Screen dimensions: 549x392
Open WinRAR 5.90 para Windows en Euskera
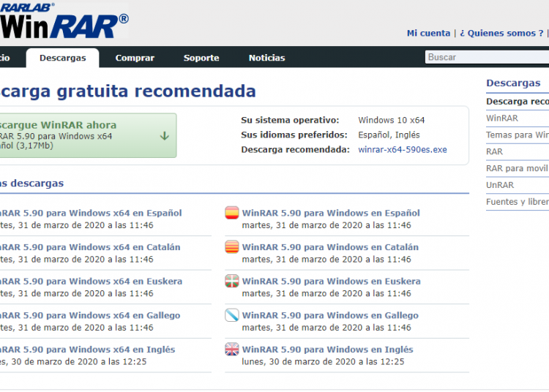click(331, 281)
